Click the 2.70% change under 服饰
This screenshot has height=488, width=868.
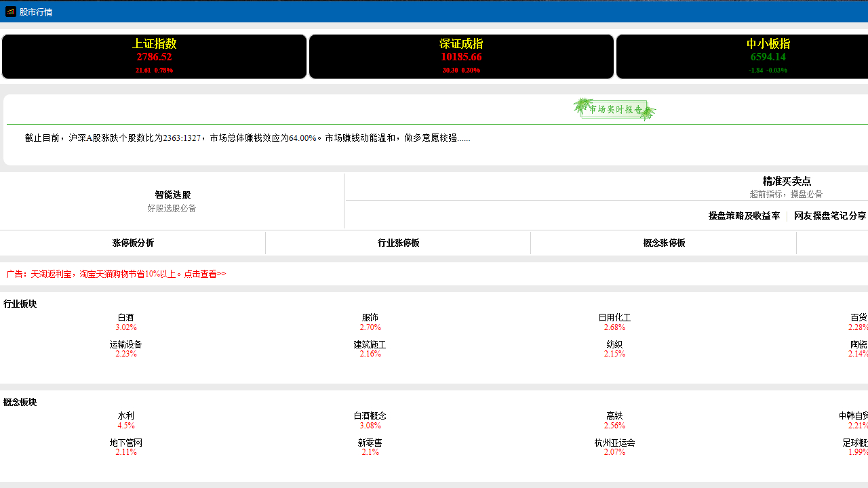tap(370, 327)
